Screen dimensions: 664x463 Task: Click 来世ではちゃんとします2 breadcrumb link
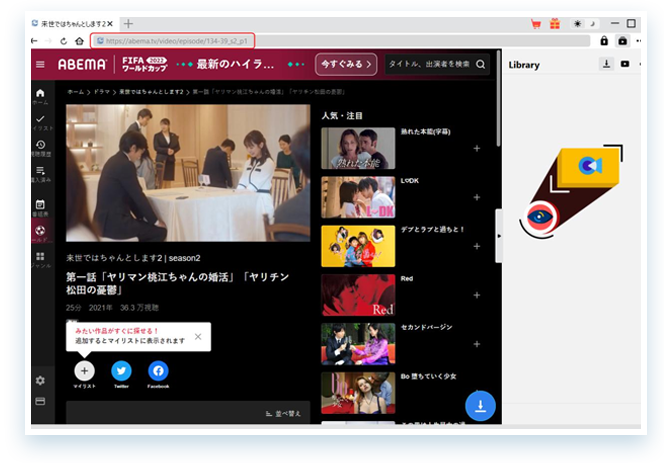151,92
